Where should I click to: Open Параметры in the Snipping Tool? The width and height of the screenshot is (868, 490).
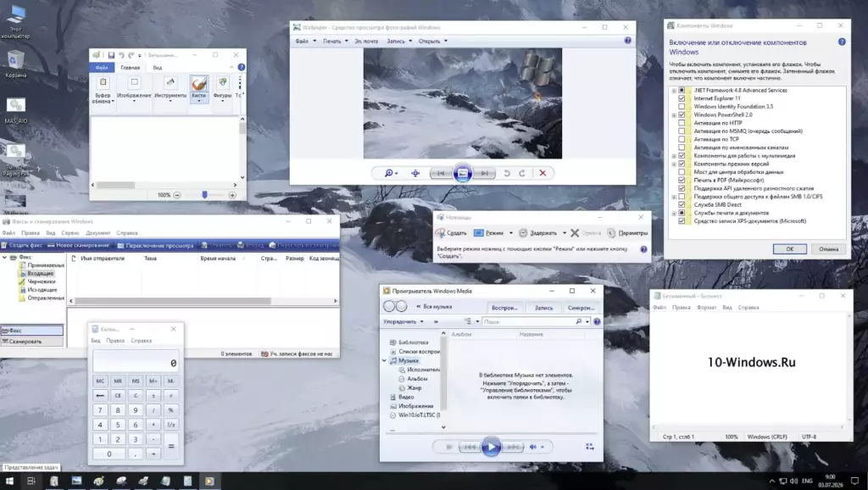point(627,233)
